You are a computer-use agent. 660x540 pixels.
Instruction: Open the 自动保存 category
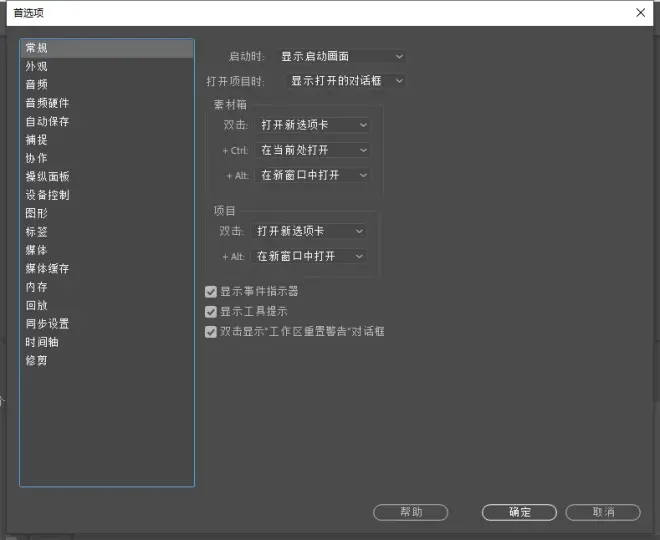click(107, 122)
